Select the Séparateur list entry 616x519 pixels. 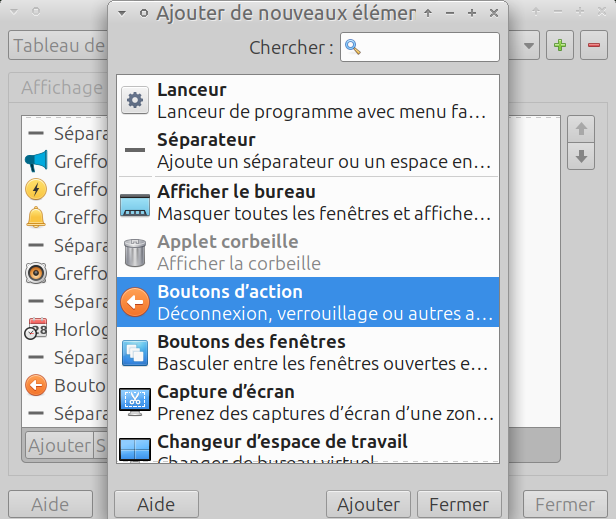306,150
